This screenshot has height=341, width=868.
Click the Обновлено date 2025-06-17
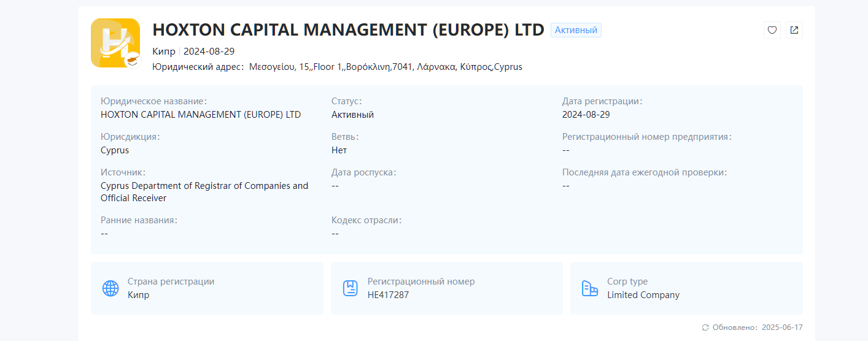click(782, 328)
